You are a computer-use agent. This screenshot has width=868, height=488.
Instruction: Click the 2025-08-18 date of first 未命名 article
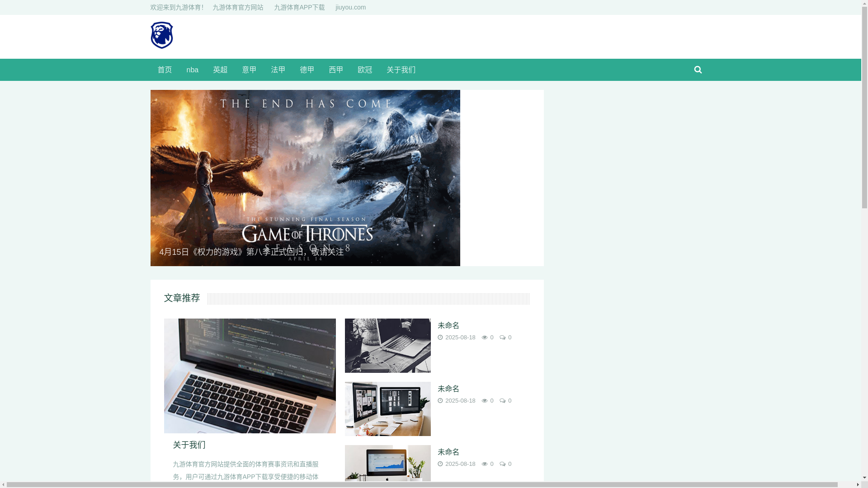[460, 337]
